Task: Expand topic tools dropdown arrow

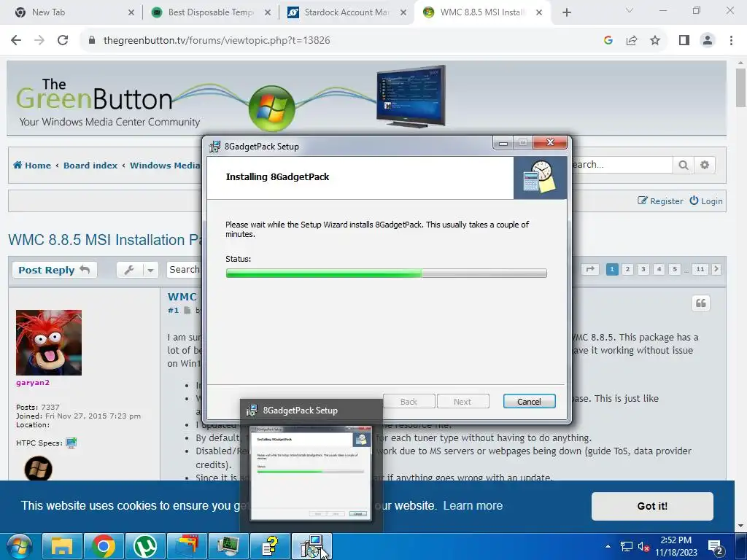Action: click(x=150, y=270)
